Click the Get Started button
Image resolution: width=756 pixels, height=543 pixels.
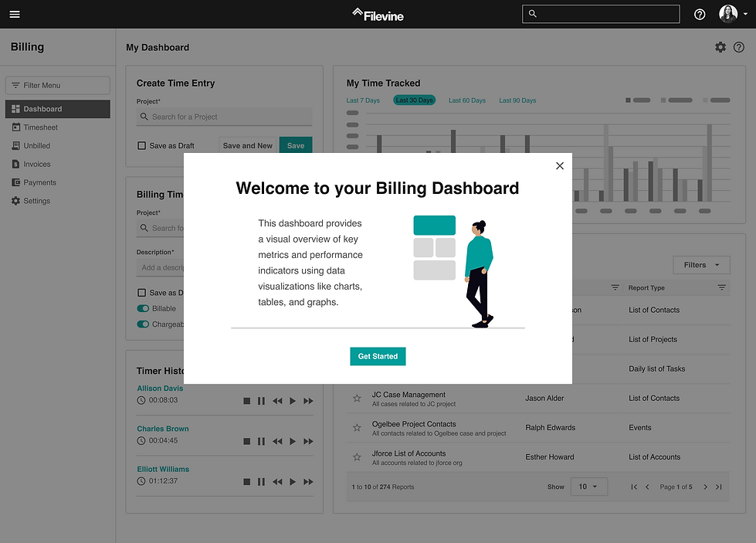pyautogui.click(x=378, y=356)
